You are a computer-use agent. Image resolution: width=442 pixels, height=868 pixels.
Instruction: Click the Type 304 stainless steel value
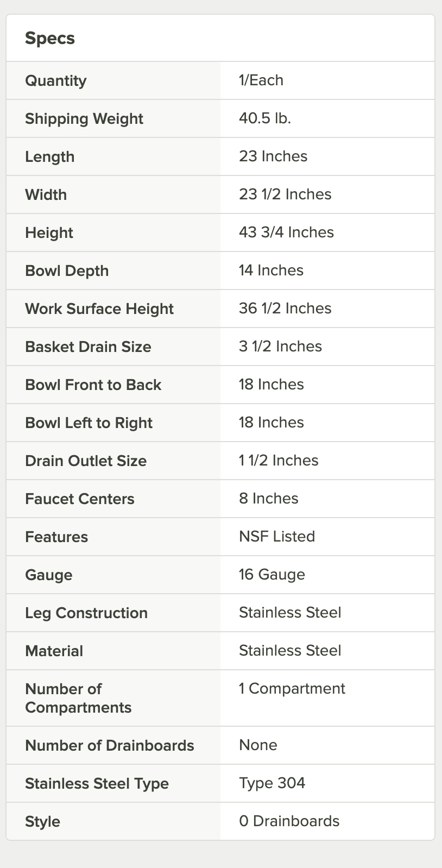[272, 783]
